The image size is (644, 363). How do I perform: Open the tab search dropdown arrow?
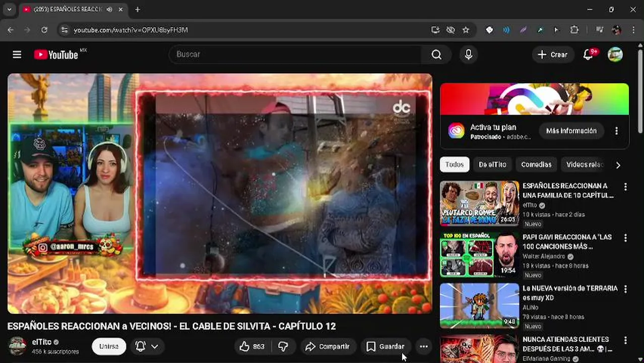click(9, 9)
